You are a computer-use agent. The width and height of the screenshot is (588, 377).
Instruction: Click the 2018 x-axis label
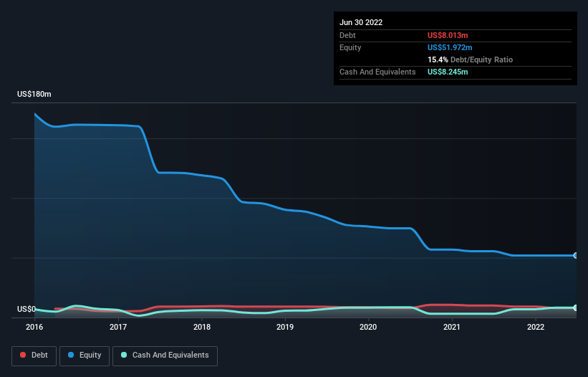(202, 327)
